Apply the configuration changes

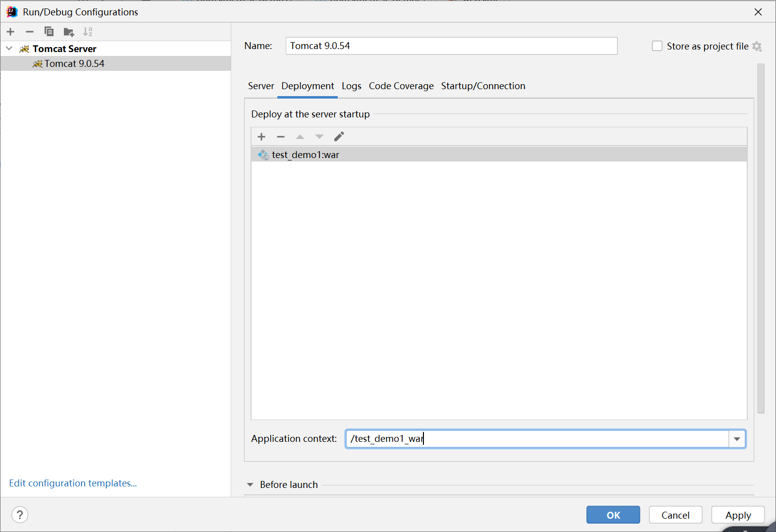pyautogui.click(x=738, y=515)
